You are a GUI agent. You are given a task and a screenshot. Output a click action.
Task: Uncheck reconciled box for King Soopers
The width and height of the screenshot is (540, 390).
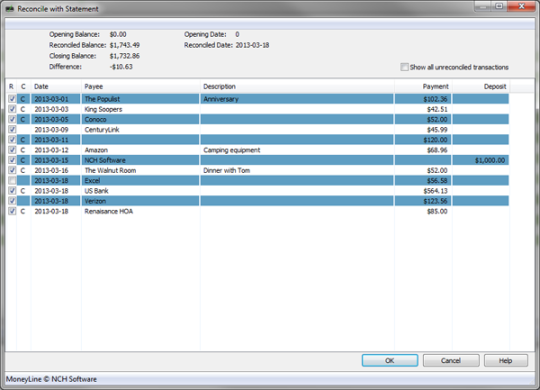pyautogui.click(x=12, y=109)
